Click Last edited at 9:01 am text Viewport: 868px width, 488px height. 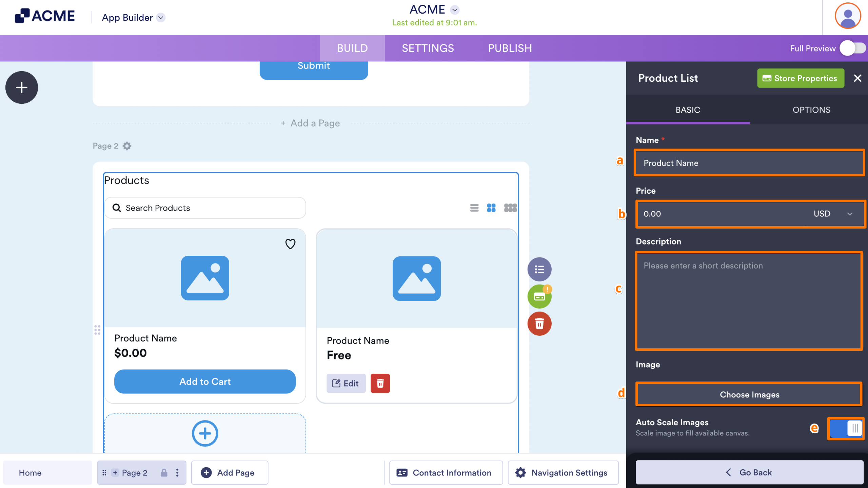pyautogui.click(x=434, y=23)
